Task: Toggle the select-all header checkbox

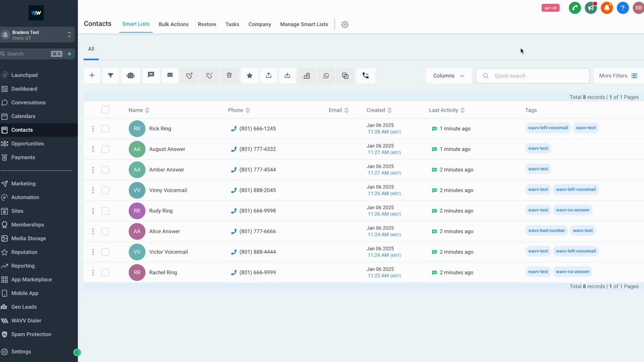Action: click(105, 110)
